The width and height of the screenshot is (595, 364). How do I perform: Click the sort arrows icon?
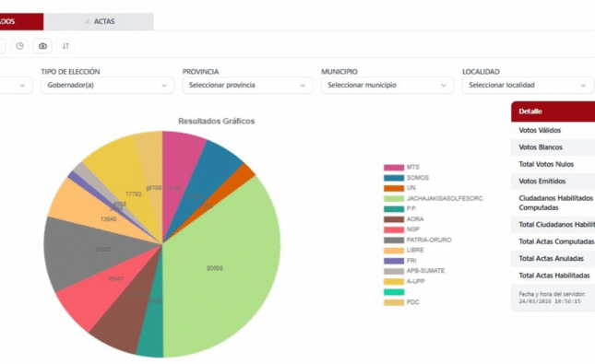(x=65, y=46)
